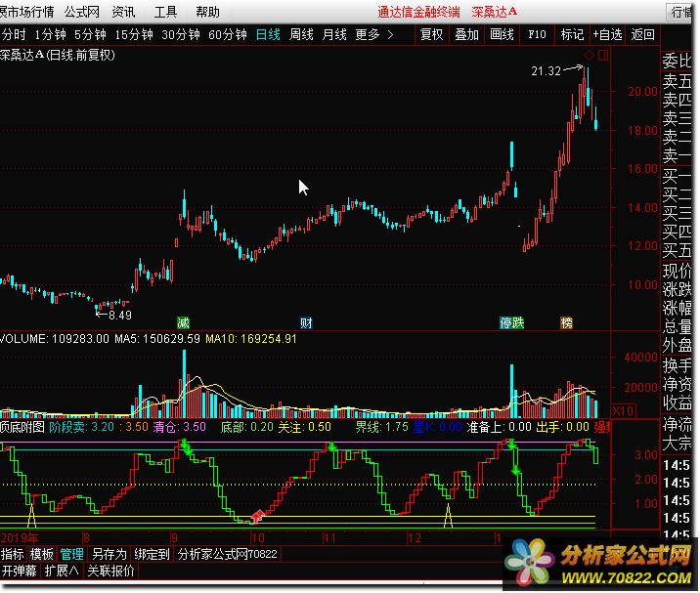Click the orange 榜 marker icon

(567, 322)
